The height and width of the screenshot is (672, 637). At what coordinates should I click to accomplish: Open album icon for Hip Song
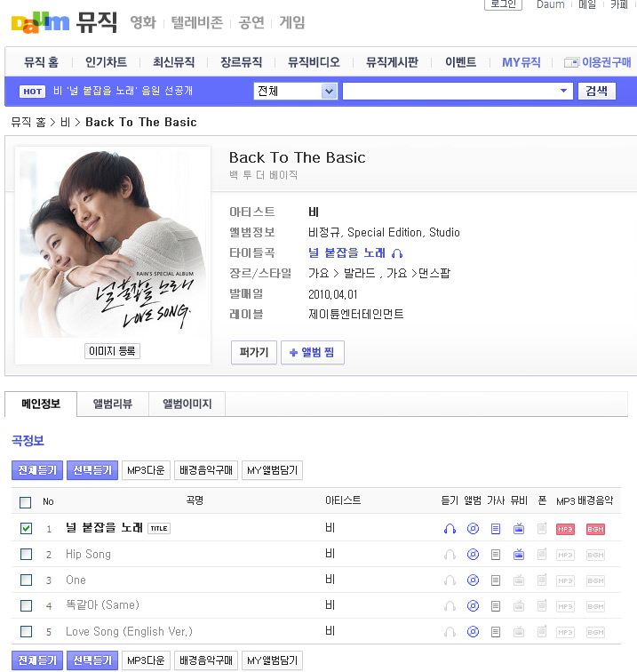[x=473, y=555]
